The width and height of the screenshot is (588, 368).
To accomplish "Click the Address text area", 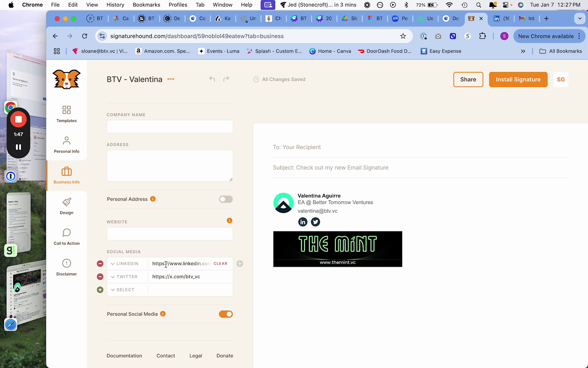I will 170,166.
